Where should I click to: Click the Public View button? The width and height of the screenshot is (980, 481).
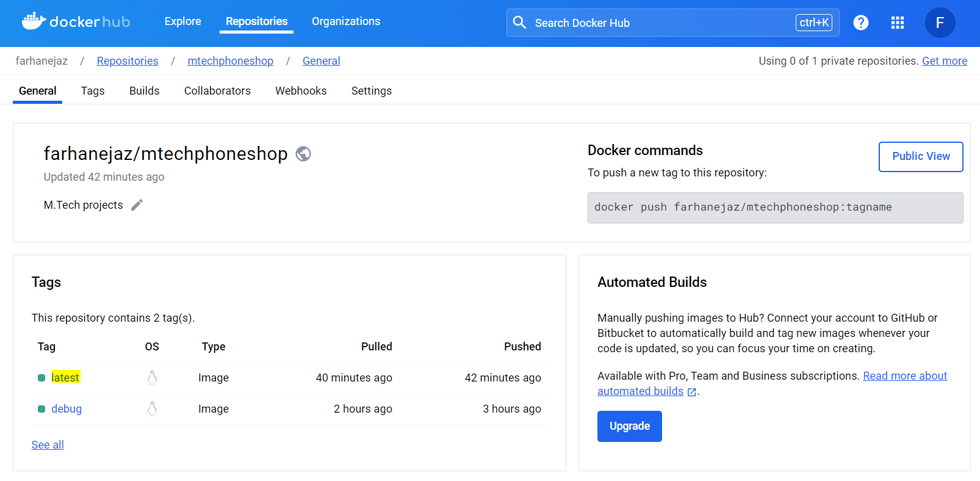pyautogui.click(x=921, y=157)
